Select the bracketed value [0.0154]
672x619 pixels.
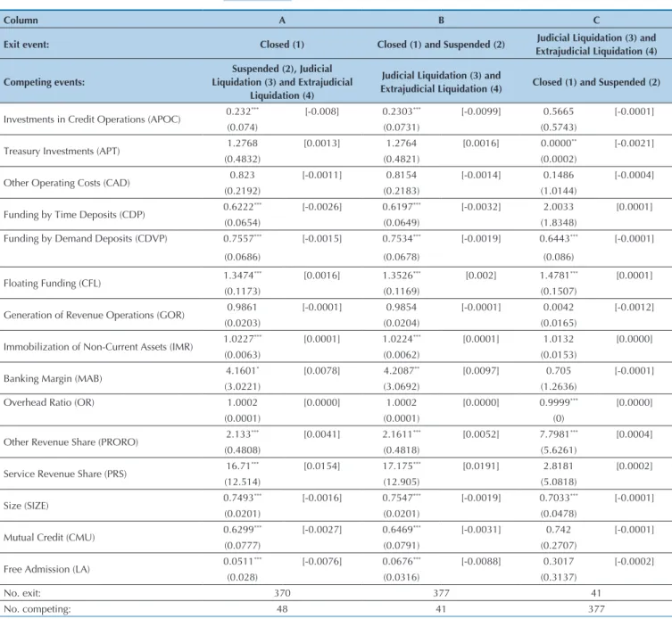322,466
